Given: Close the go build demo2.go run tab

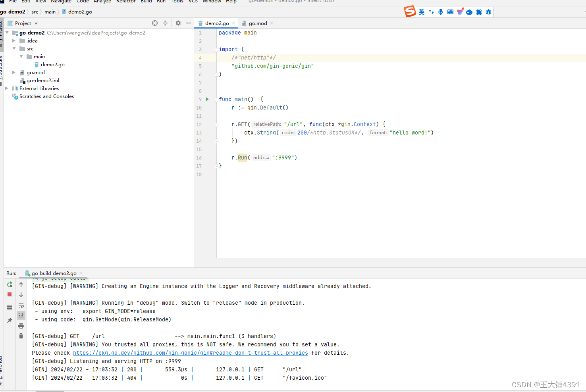Looking at the screenshot, I should 81,273.
